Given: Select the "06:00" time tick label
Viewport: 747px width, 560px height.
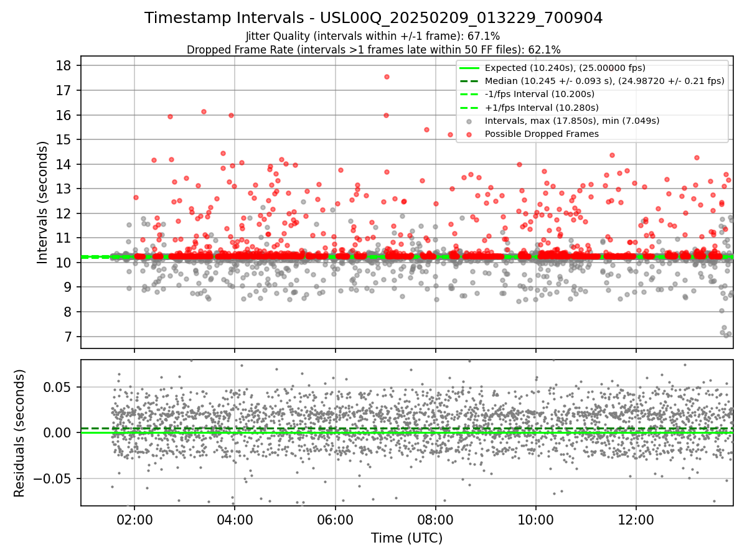Looking at the screenshot, I should tap(335, 520).
